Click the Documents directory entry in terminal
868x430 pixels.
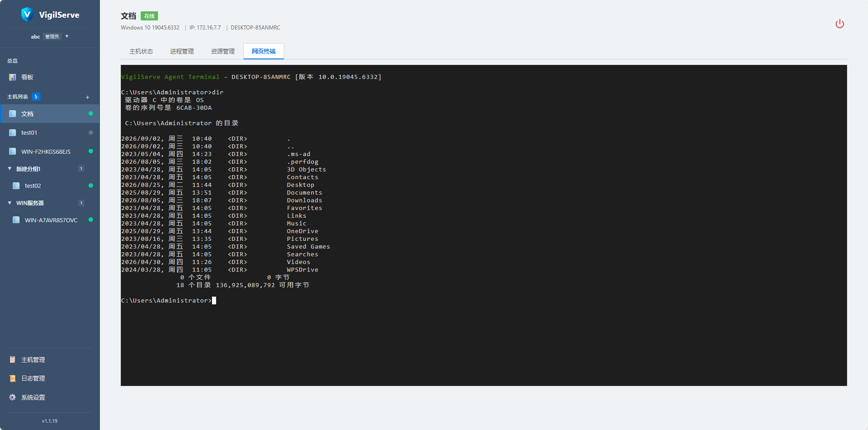pyautogui.click(x=305, y=193)
